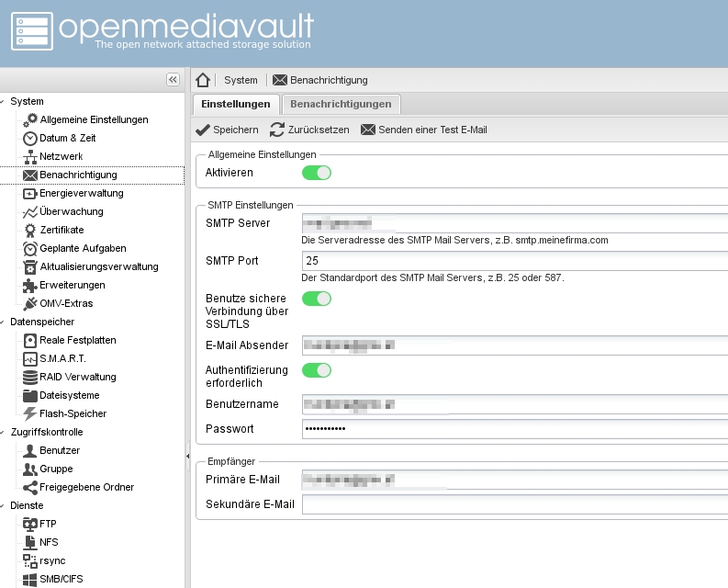Screen dimensions: 728x588
Task: Click the Zertifikate badge icon
Action: coord(30,230)
